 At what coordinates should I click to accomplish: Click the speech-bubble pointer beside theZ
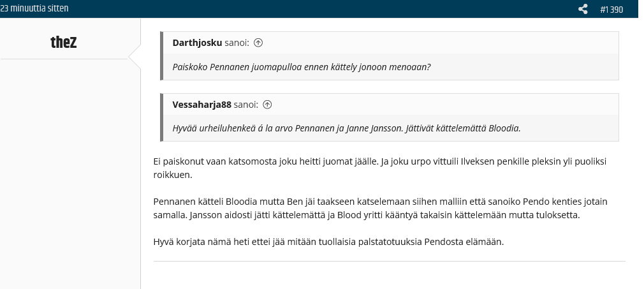coord(135,58)
